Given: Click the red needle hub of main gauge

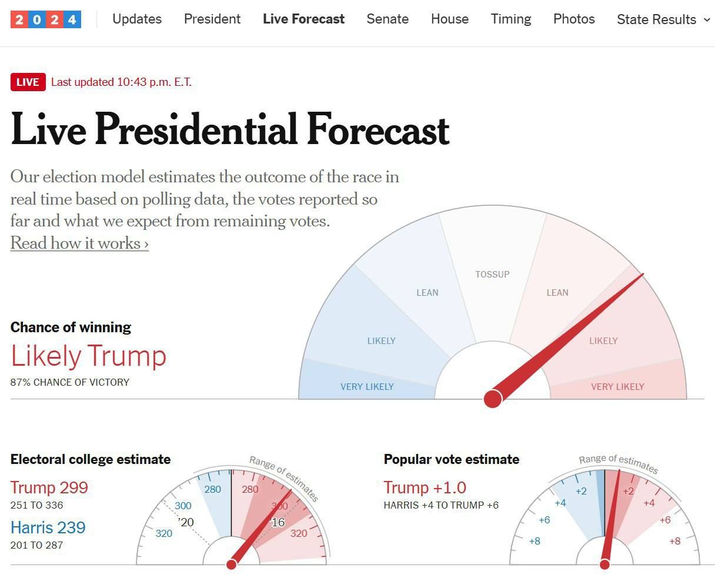Looking at the screenshot, I should point(493,399).
